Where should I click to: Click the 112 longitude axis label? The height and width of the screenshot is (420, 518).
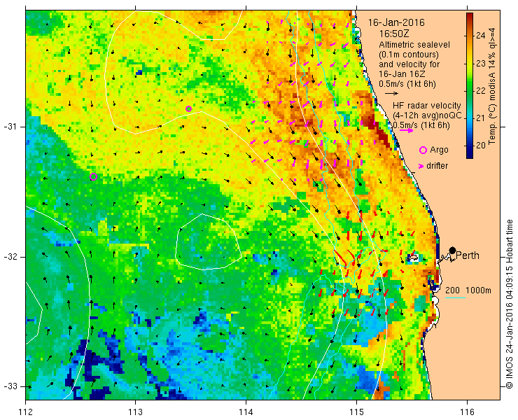pyautogui.click(x=25, y=412)
